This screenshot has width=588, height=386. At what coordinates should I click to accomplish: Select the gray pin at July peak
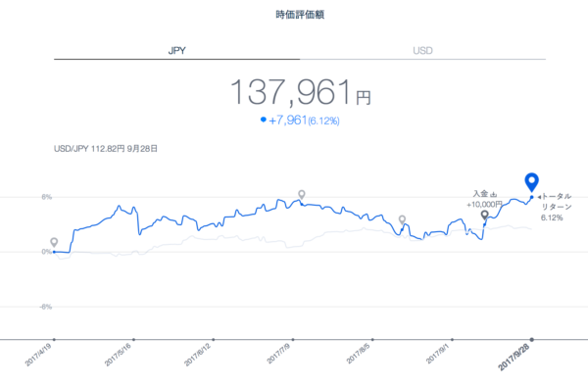(x=302, y=195)
